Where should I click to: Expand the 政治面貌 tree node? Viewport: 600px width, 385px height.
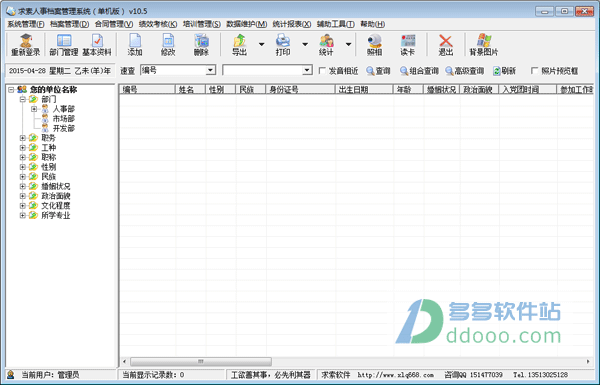pyautogui.click(x=23, y=196)
